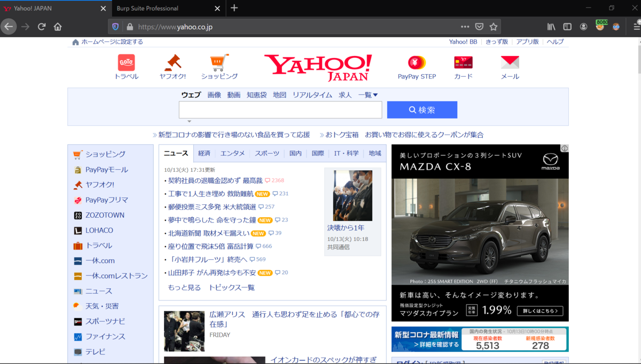Switch to the スポーツ news tab
Viewport: 641px width, 364px height.
click(267, 153)
